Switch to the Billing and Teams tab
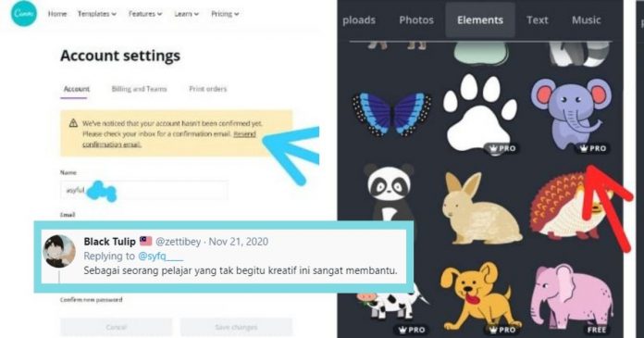 139,89
